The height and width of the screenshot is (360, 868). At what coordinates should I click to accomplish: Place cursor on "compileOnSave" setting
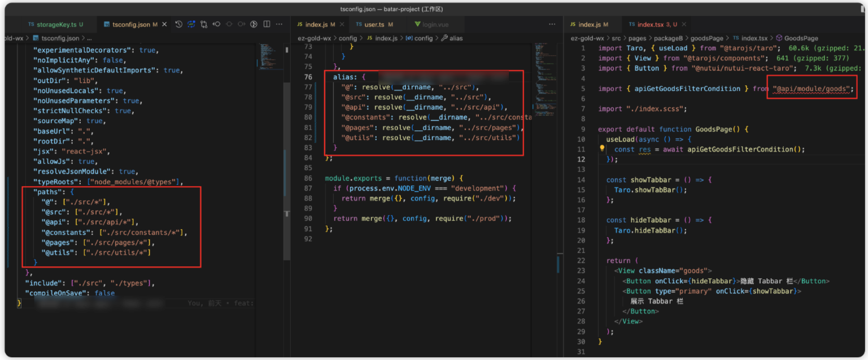[x=56, y=293]
